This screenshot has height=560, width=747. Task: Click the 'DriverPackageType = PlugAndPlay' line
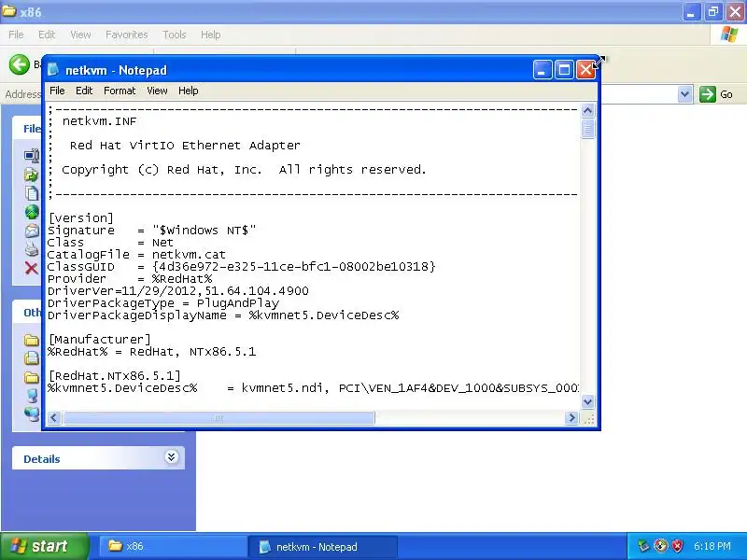[x=162, y=303]
